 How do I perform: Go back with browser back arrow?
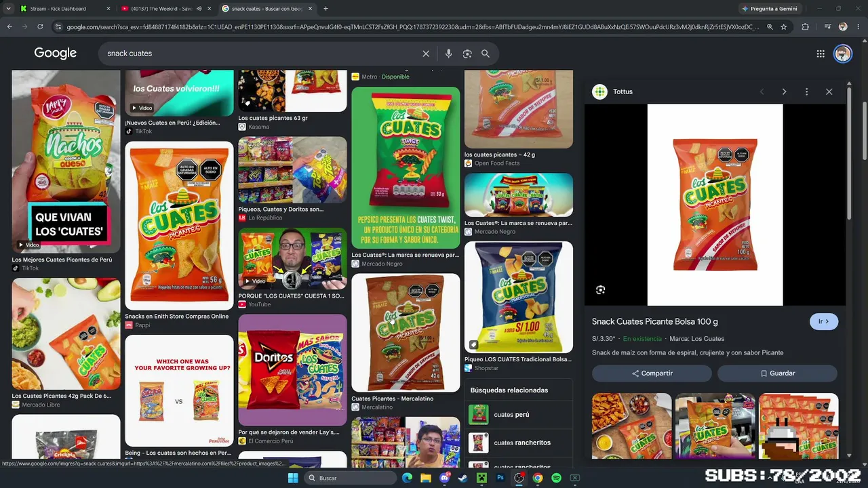click(9, 26)
